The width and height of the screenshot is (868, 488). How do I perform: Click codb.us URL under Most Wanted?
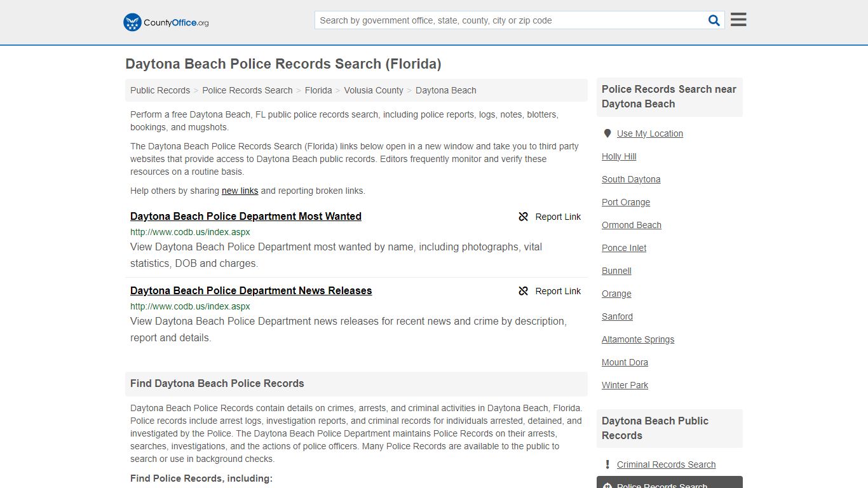click(x=190, y=232)
